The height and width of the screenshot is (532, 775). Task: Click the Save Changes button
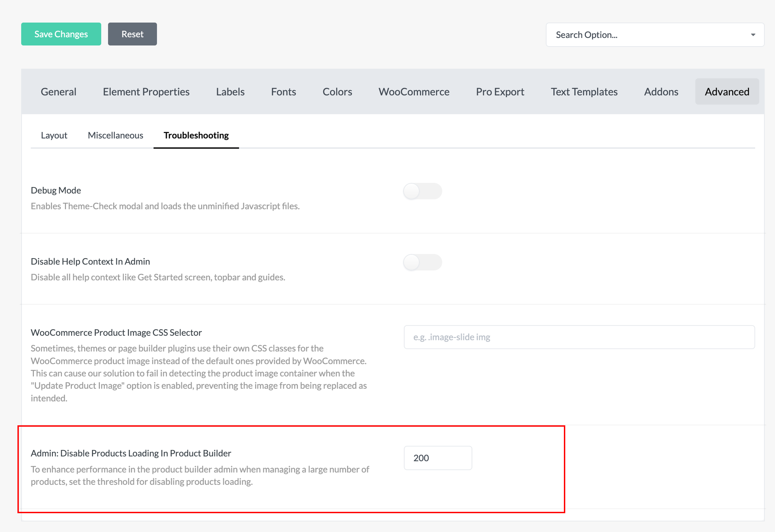pyautogui.click(x=61, y=34)
